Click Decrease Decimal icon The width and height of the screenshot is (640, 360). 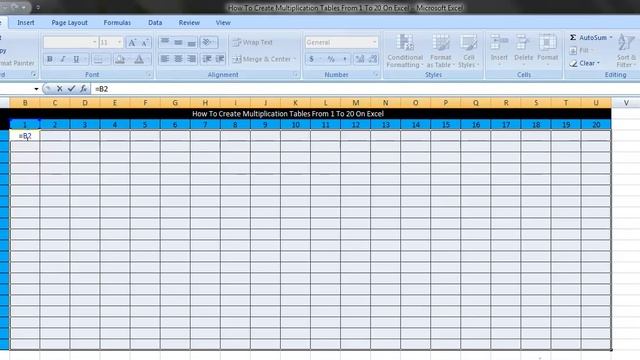[373, 59]
